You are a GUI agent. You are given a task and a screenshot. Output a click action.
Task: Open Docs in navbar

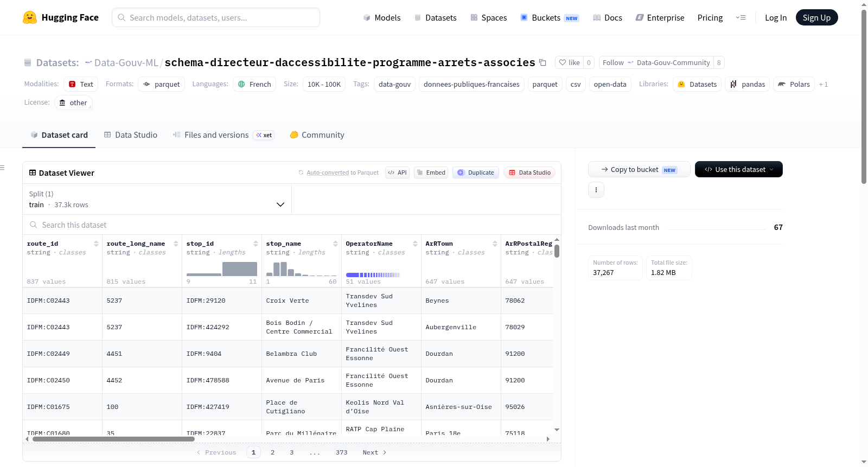click(x=608, y=17)
